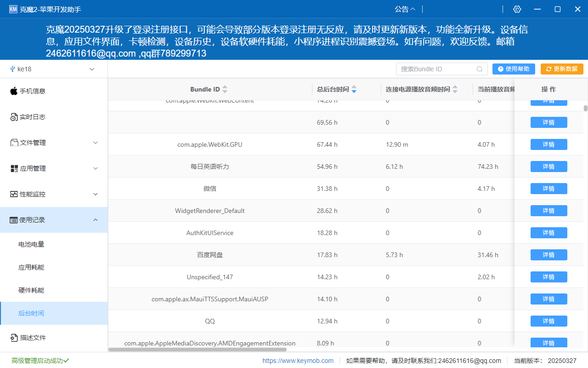Click the horizontal scrollbar thumb under the table
588x368 pixels.
[x=198, y=350]
